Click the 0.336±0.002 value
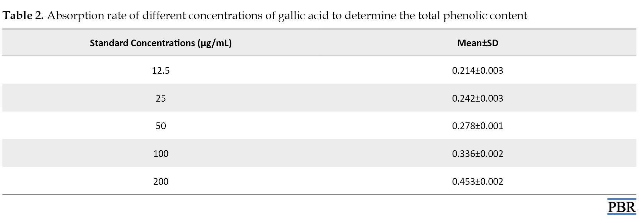The image size is (644, 219). 478,154
